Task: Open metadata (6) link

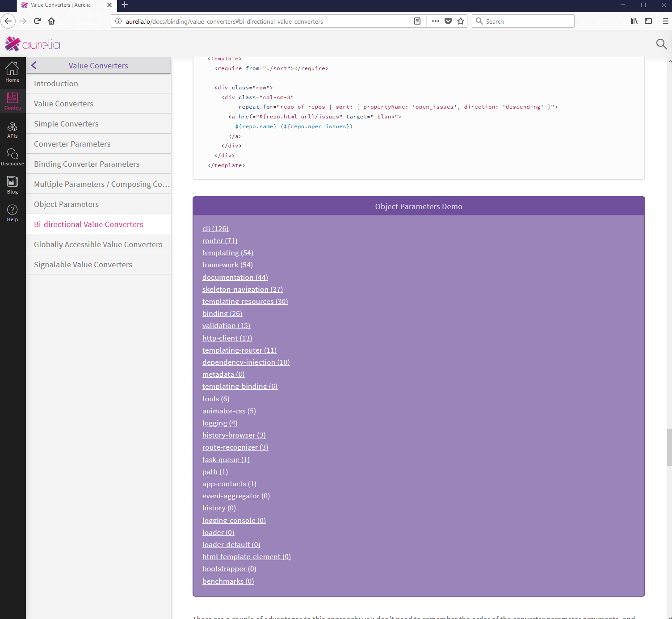Action: 223,374
